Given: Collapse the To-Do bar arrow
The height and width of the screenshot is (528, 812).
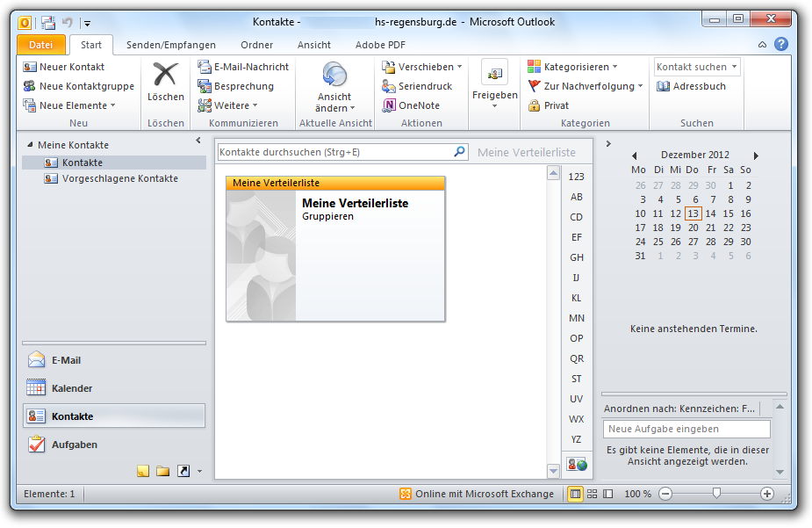Looking at the screenshot, I should click(608, 143).
